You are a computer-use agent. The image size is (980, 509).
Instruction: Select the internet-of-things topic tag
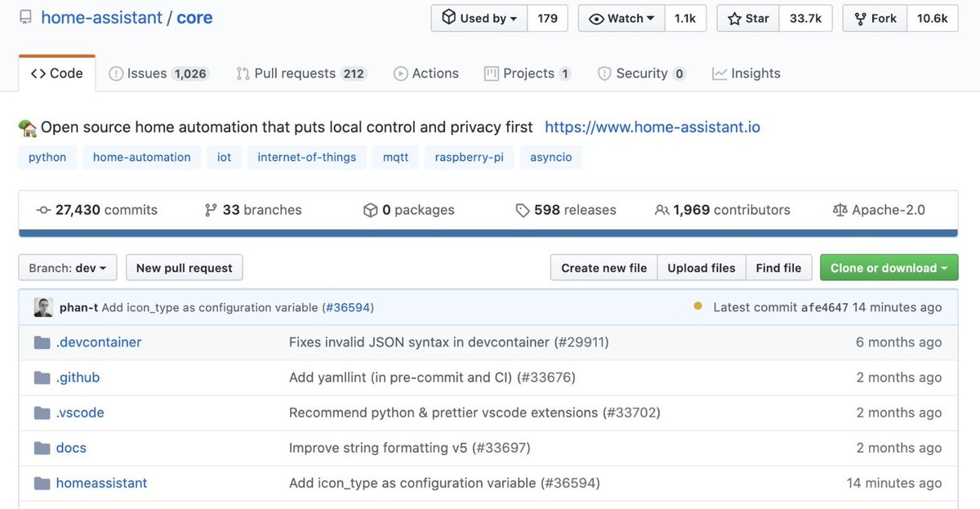(307, 157)
